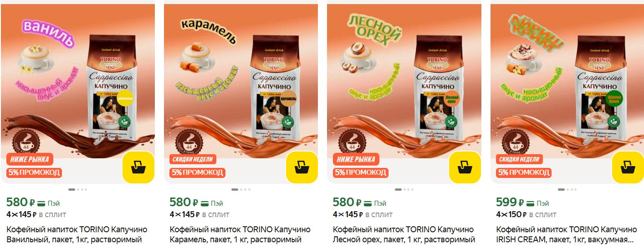Open the 'Капучино Лесной орех' product title link
644x245 pixels.
pos(404,234)
